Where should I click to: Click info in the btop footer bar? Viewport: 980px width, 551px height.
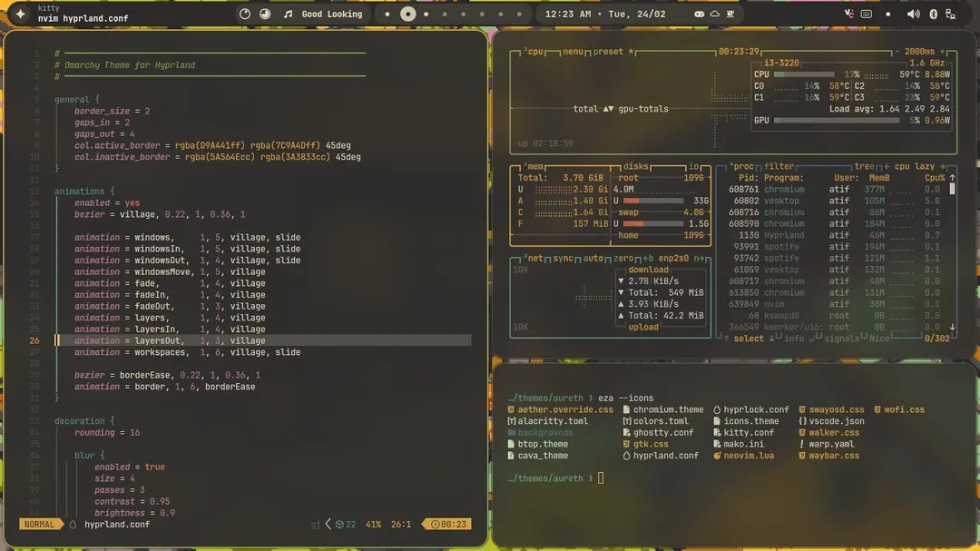click(793, 339)
